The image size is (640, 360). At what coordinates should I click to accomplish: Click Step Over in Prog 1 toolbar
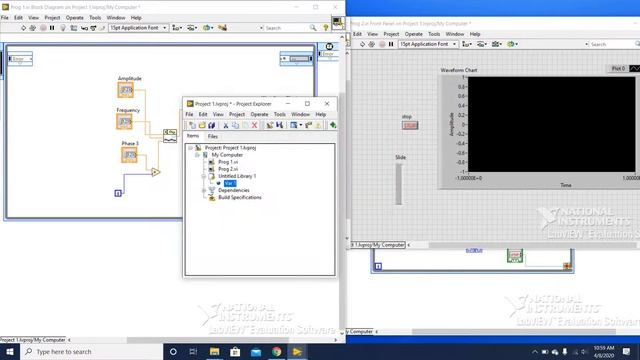93,28
